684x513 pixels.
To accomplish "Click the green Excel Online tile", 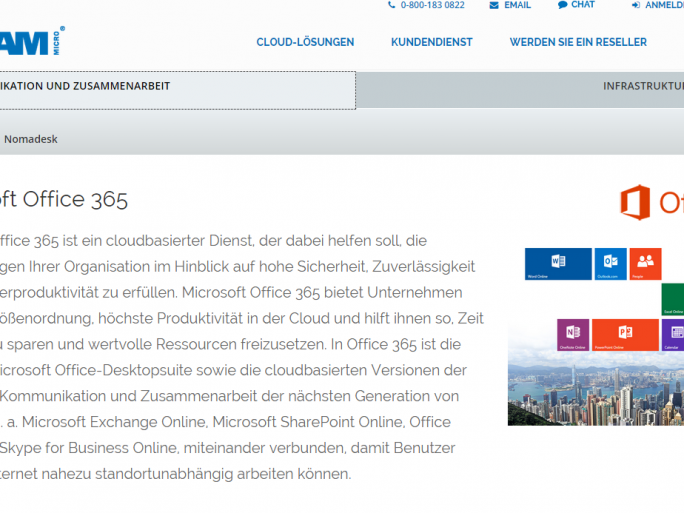I will click(673, 299).
